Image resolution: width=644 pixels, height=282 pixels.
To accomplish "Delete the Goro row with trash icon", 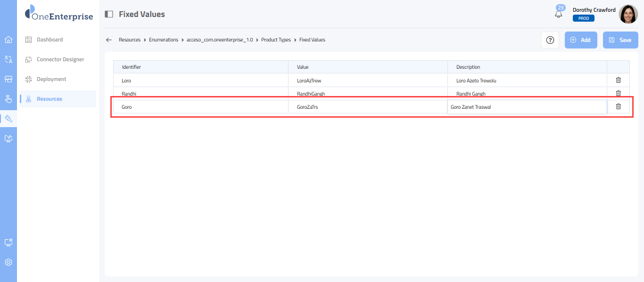I will tap(618, 106).
